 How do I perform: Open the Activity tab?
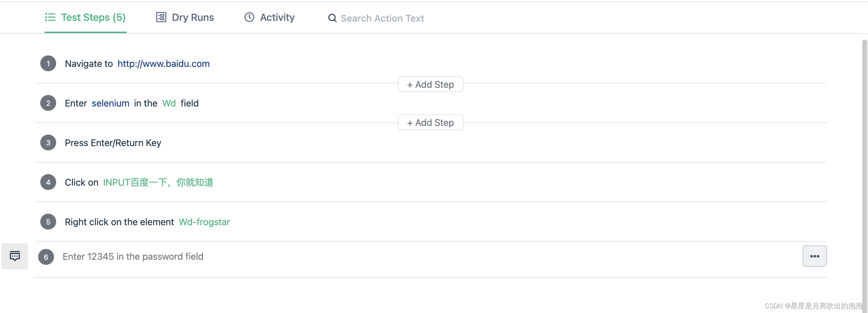277,17
